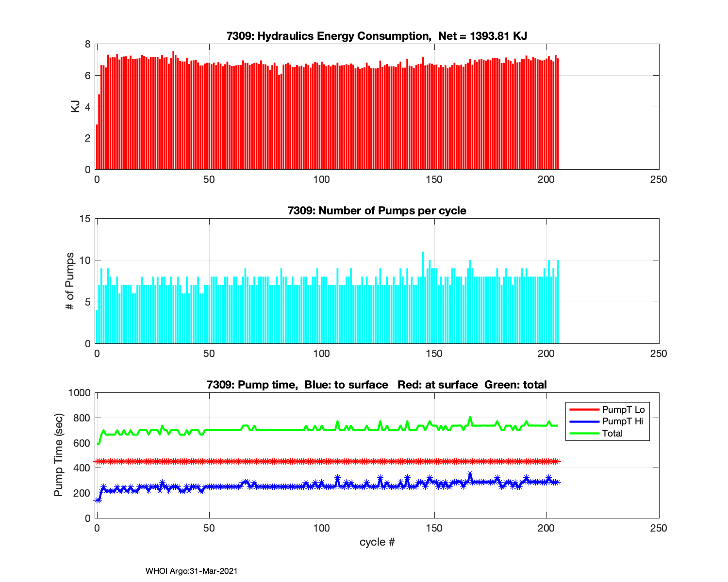Click the '# of Pumps' y-axis label
The image size is (728, 582).
coord(70,281)
